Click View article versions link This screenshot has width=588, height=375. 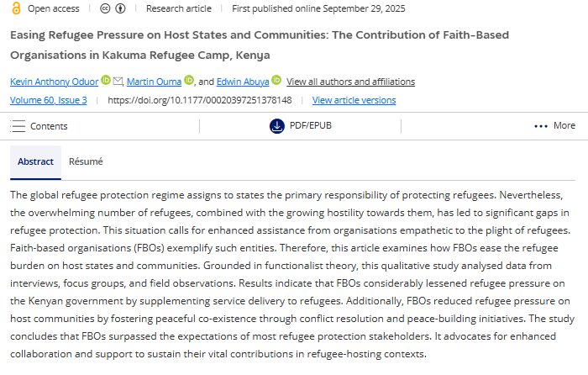tap(354, 100)
